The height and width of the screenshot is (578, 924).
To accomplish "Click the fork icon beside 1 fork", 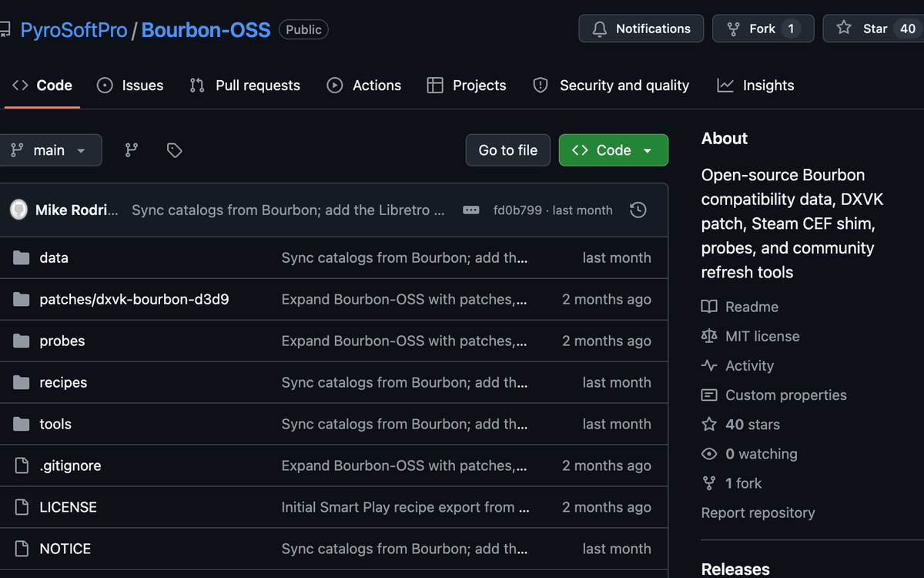I will pyautogui.click(x=709, y=483).
